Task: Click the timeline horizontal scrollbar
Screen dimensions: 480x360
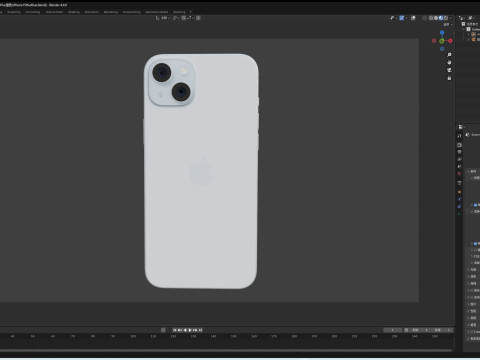Action: 226,350
